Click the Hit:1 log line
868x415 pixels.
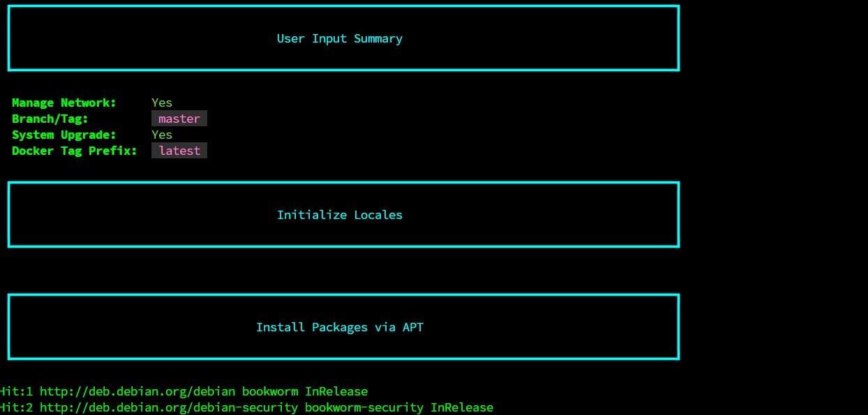[184, 391]
